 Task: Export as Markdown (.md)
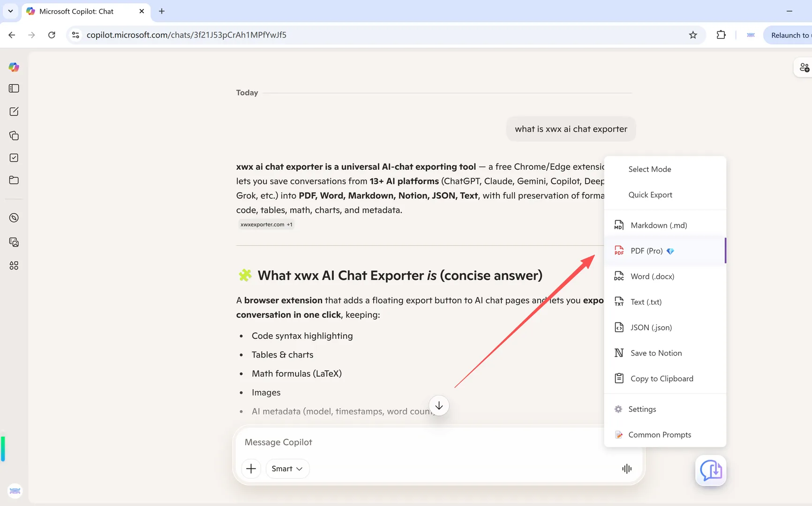tap(665, 225)
